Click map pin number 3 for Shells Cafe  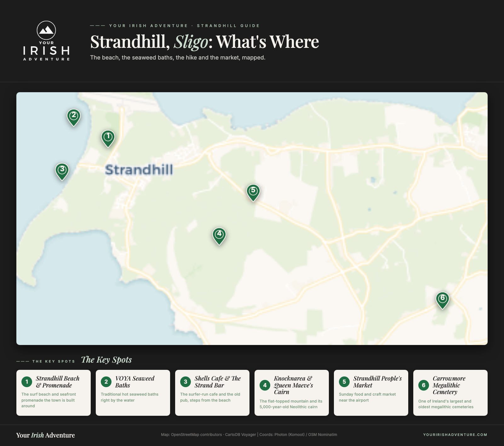tap(62, 172)
